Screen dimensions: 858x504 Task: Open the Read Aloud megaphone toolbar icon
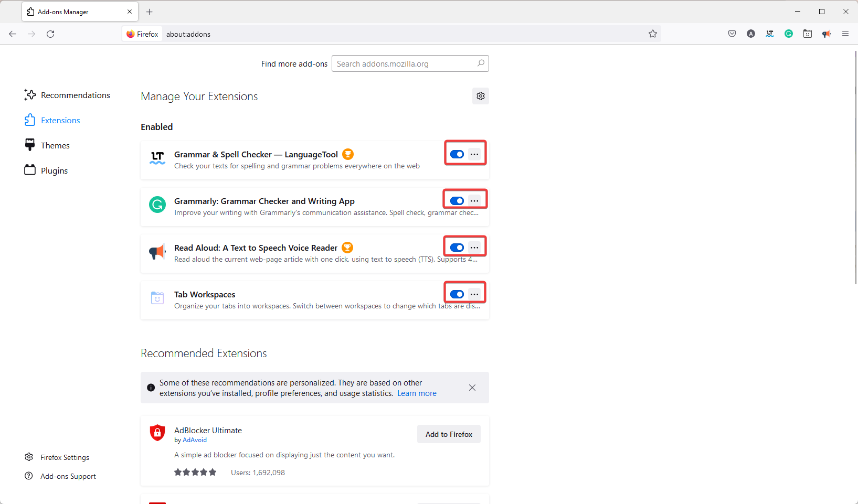(x=827, y=34)
